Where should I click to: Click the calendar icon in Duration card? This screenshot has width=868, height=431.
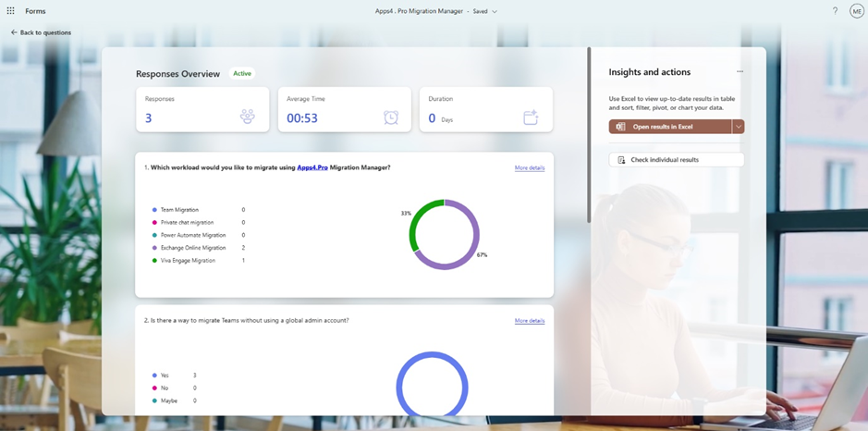pyautogui.click(x=531, y=117)
